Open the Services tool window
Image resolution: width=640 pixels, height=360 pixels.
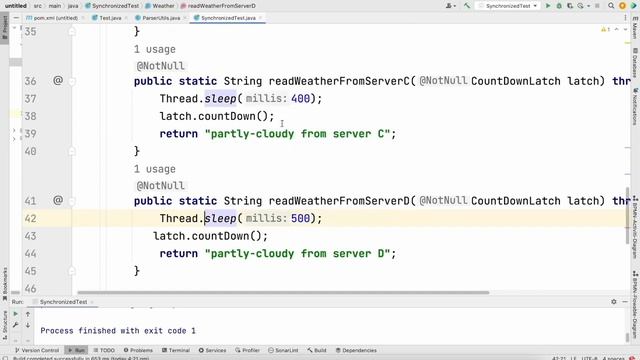tap(212, 350)
